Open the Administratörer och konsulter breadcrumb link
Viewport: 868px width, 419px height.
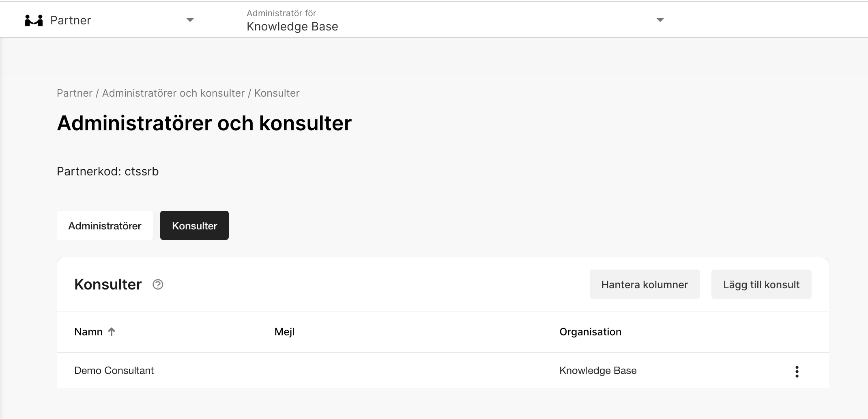(173, 93)
